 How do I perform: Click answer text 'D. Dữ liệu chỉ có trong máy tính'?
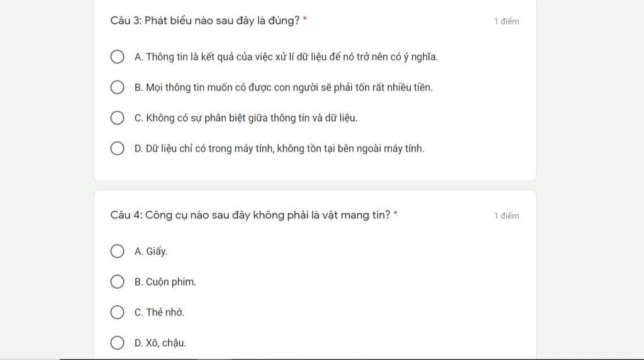279,149
